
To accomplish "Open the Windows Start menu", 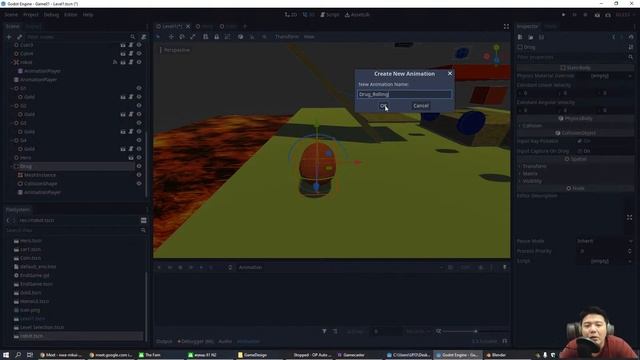I will point(6,355).
